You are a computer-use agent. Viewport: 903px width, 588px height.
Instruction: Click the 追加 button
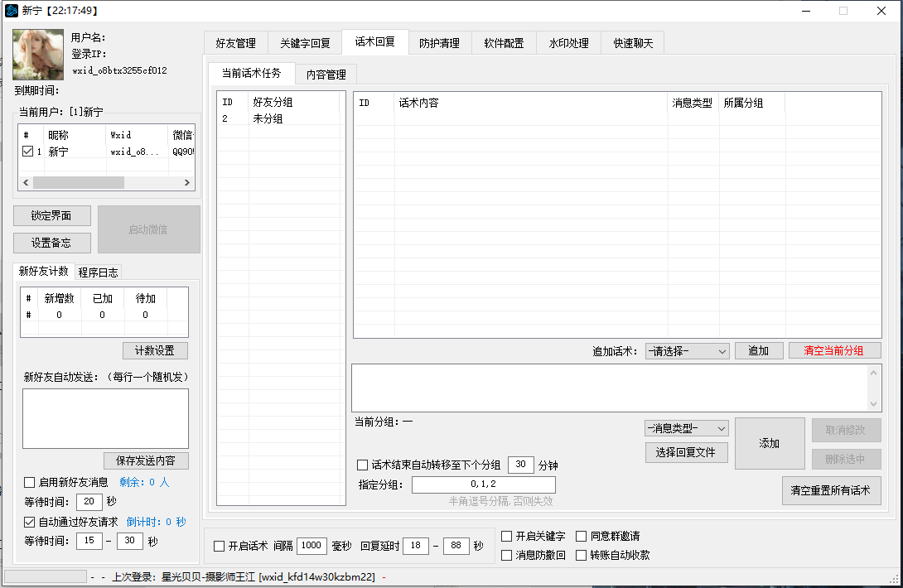pos(759,350)
